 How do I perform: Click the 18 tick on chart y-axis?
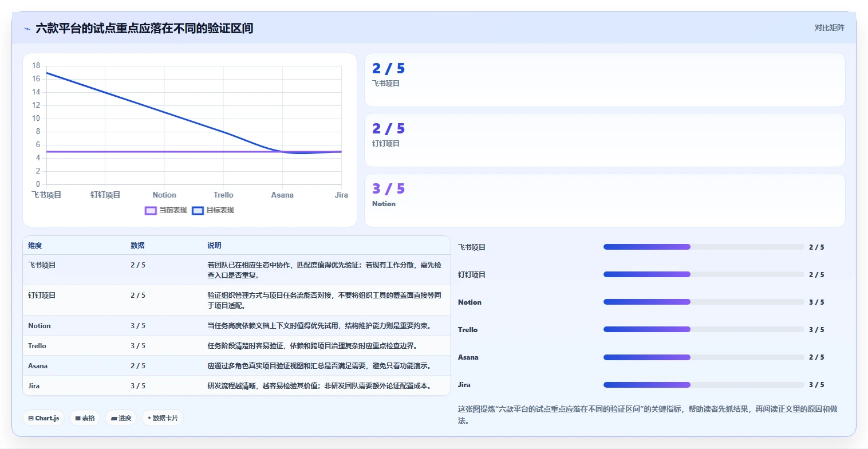(x=36, y=65)
